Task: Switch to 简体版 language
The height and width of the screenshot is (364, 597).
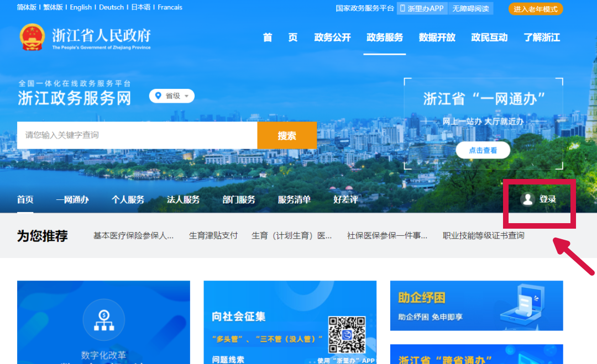Action: coord(27,7)
